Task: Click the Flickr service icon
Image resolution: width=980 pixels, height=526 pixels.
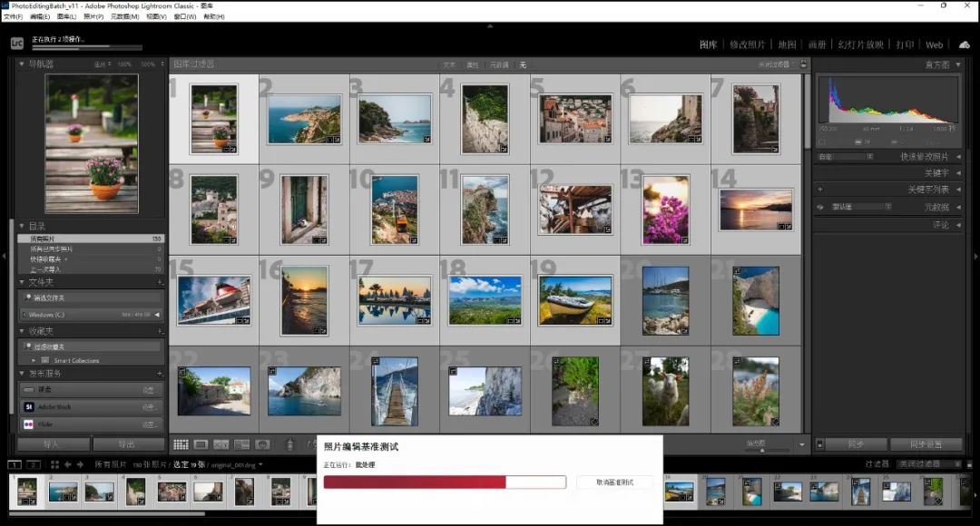Action: 29,424
